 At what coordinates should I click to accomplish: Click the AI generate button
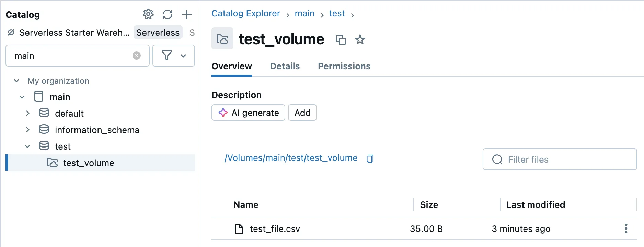(249, 113)
